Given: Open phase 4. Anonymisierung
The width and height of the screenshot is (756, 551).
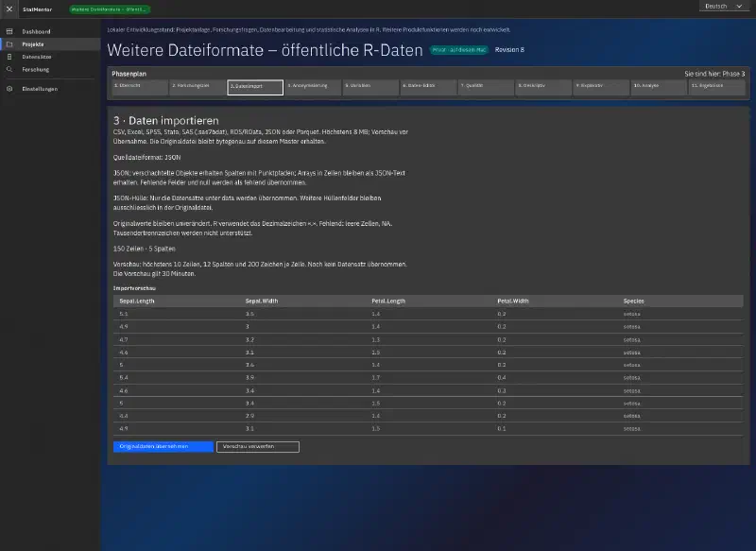Looking at the screenshot, I should tap(313, 87).
